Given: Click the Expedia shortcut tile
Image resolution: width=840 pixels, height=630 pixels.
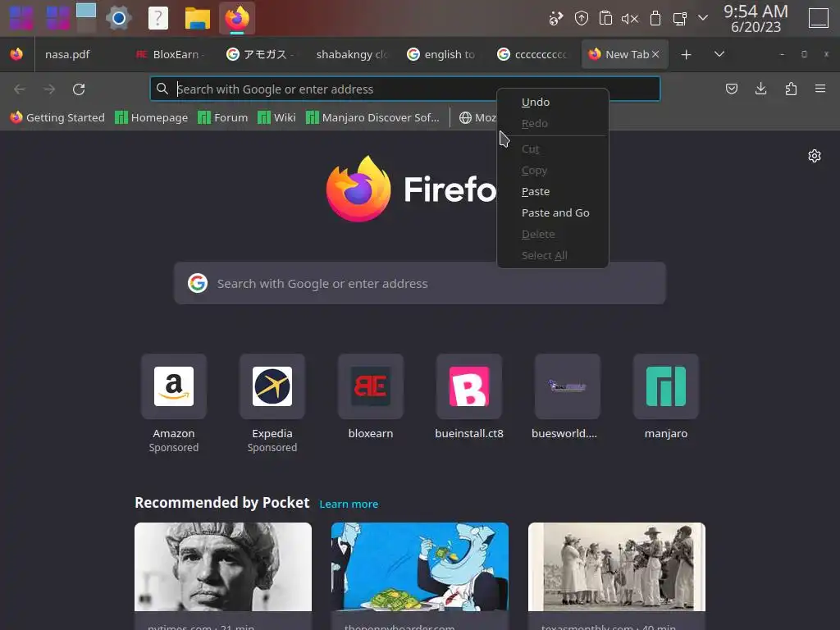Looking at the screenshot, I should (272, 386).
